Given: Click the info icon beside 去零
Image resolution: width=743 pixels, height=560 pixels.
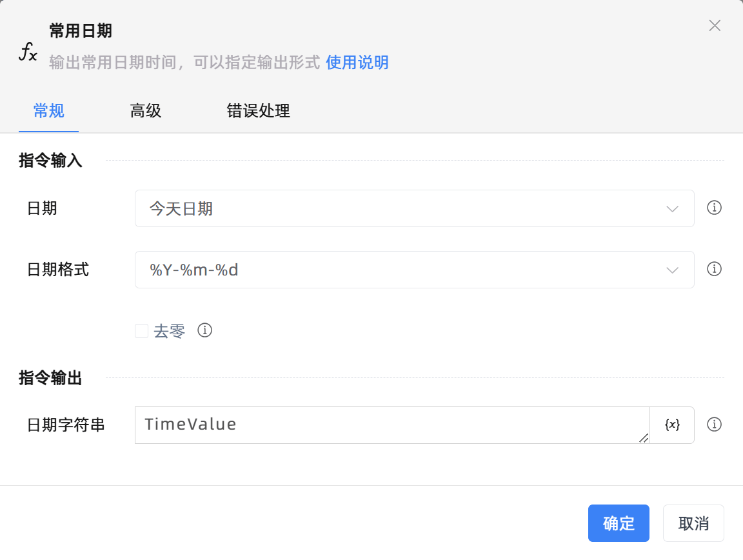Looking at the screenshot, I should click(205, 330).
